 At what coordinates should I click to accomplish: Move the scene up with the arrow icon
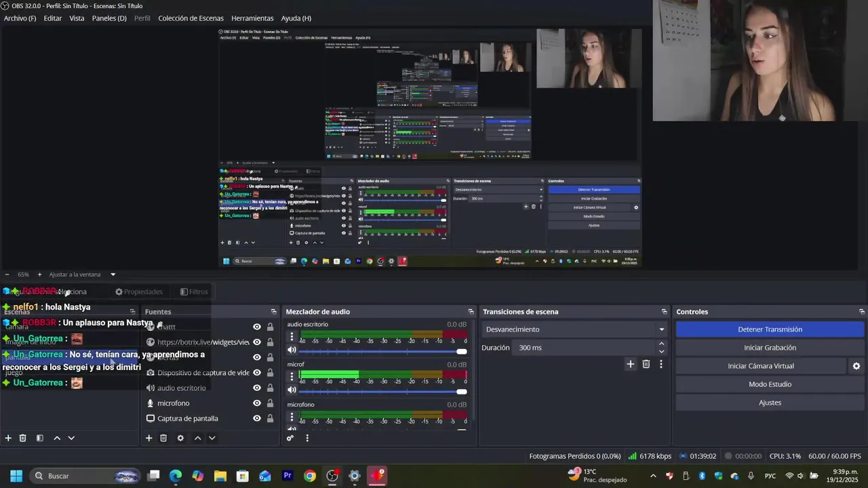coord(57,438)
